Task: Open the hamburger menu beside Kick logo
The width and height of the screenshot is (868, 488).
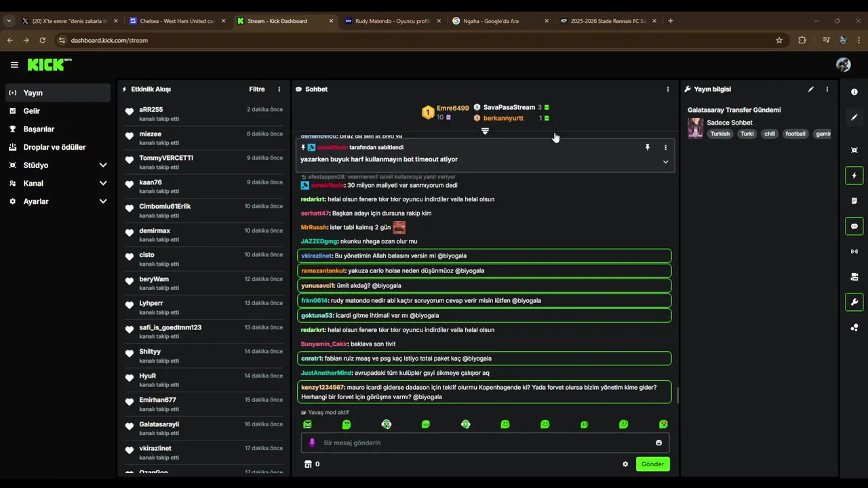Action: tap(14, 65)
